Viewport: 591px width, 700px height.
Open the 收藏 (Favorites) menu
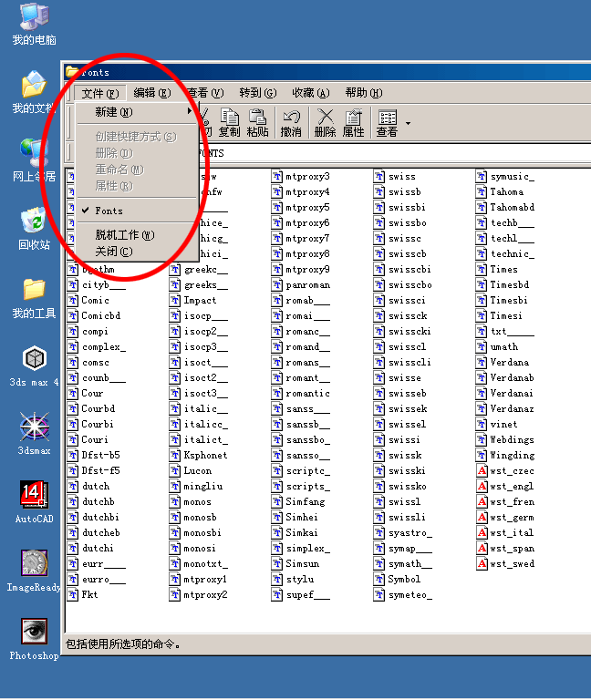click(310, 93)
